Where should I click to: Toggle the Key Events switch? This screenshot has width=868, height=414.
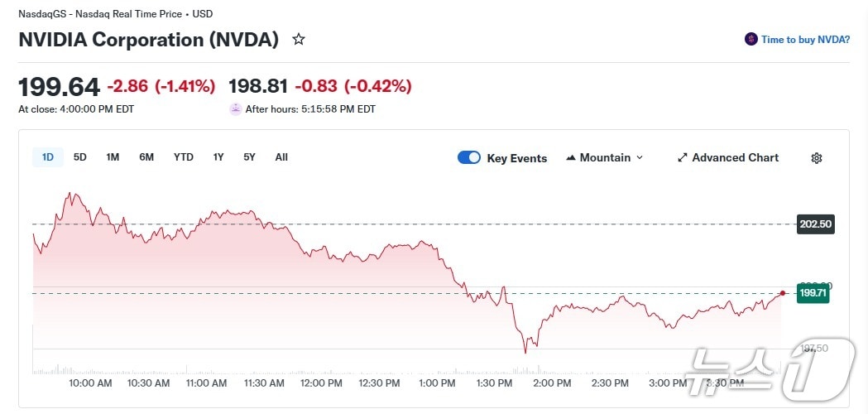(469, 157)
